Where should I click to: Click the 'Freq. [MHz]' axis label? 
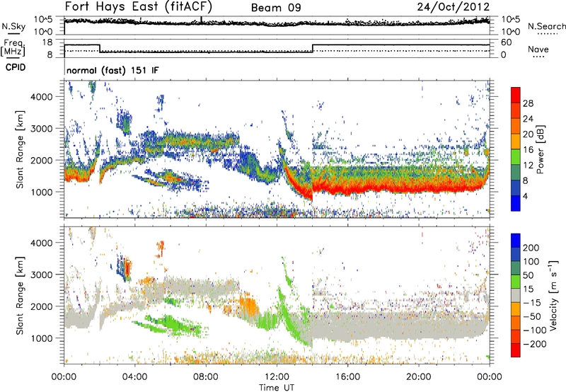[13, 48]
